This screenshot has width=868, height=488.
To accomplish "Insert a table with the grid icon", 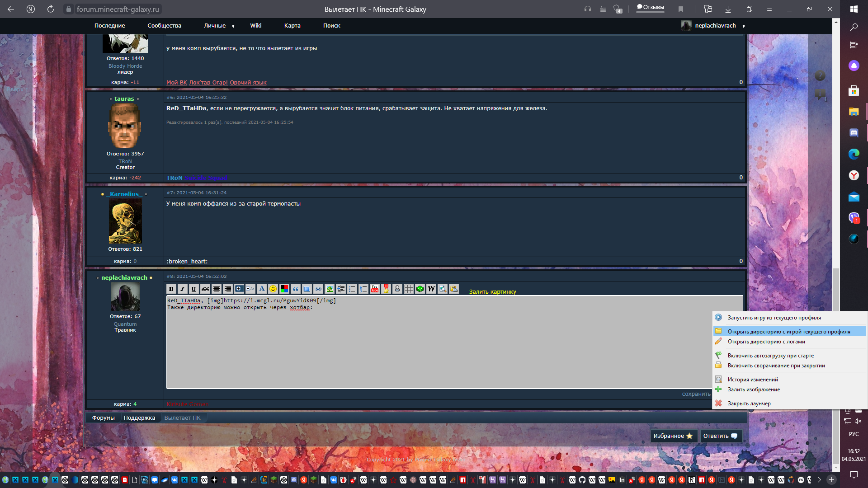I will [x=409, y=289].
